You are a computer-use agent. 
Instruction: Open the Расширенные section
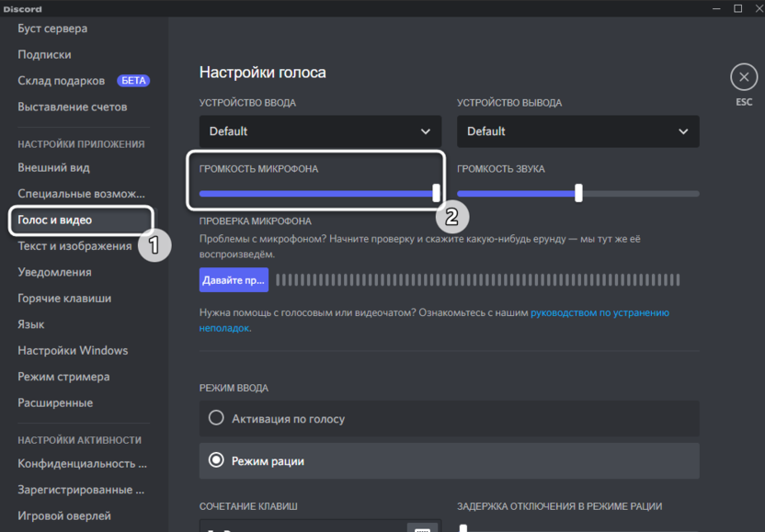click(55, 402)
